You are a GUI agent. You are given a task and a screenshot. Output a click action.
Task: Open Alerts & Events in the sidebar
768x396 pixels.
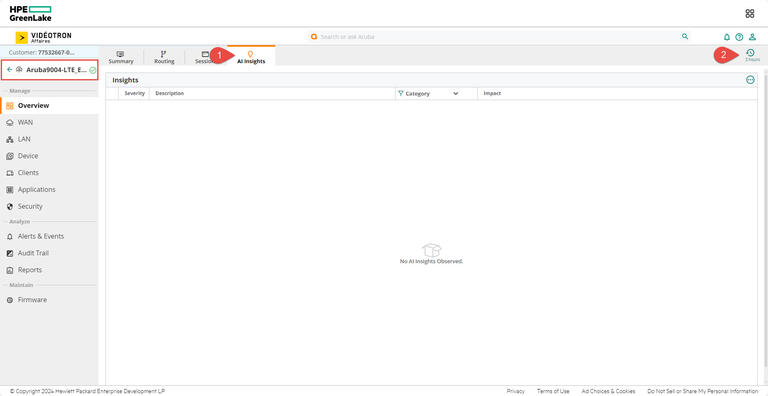click(49, 236)
